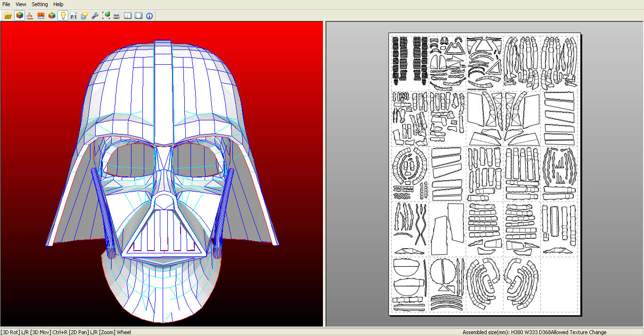The image size is (644, 336).
Task: Toggle the lightbulb lighting icon
Action: coord(63,16)
